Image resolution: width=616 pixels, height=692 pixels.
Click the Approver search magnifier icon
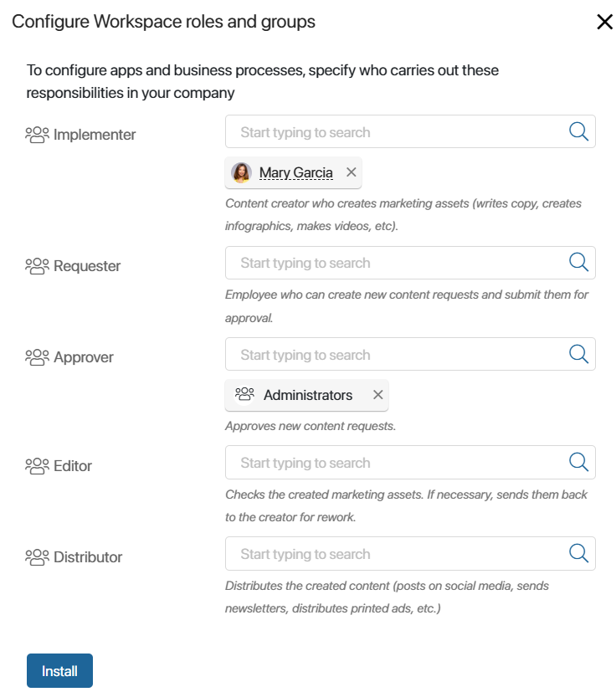coord(578,354)
